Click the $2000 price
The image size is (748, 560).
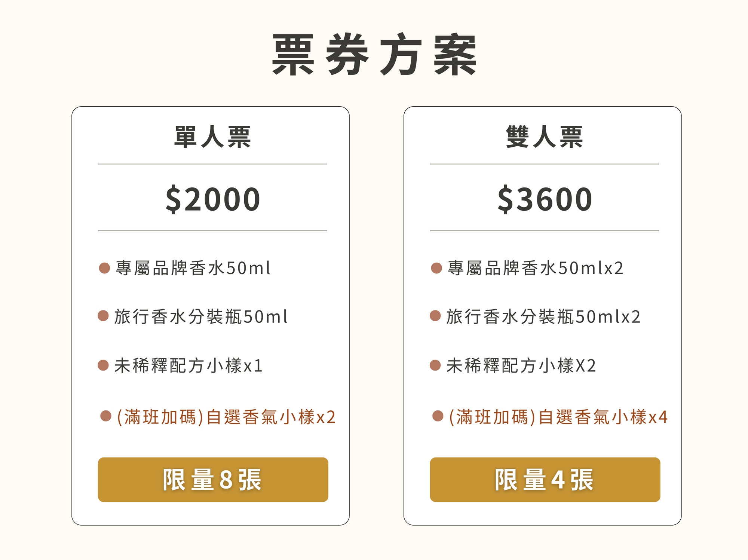pyautogui.click(x=212, y=199)
